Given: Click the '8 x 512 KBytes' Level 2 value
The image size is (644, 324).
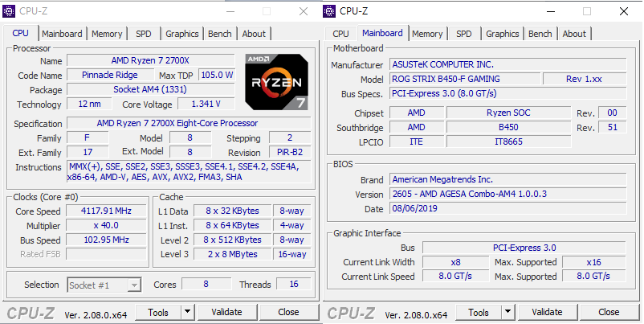Looking at the screenshot, I should pos(232,240).
